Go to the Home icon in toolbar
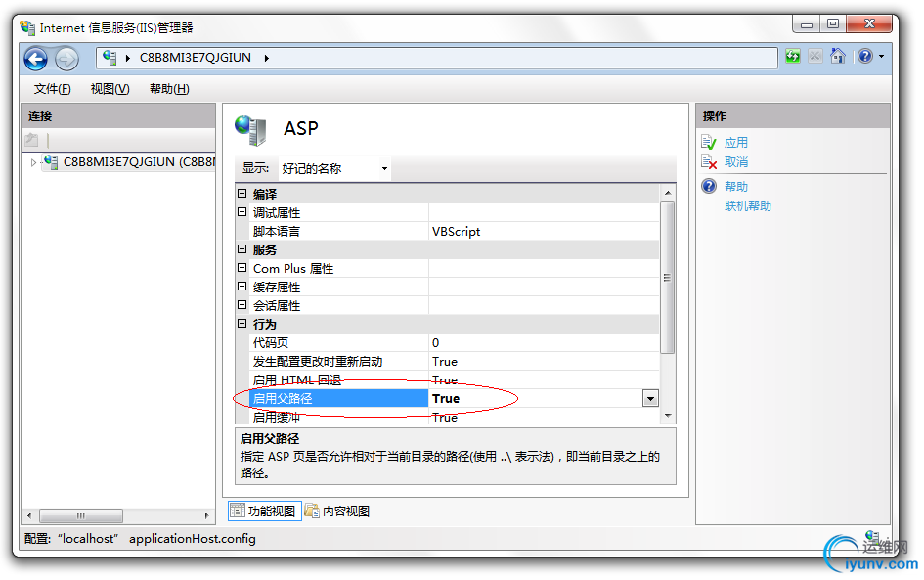Screen dimensions: 924x580 tap(837, 56)
